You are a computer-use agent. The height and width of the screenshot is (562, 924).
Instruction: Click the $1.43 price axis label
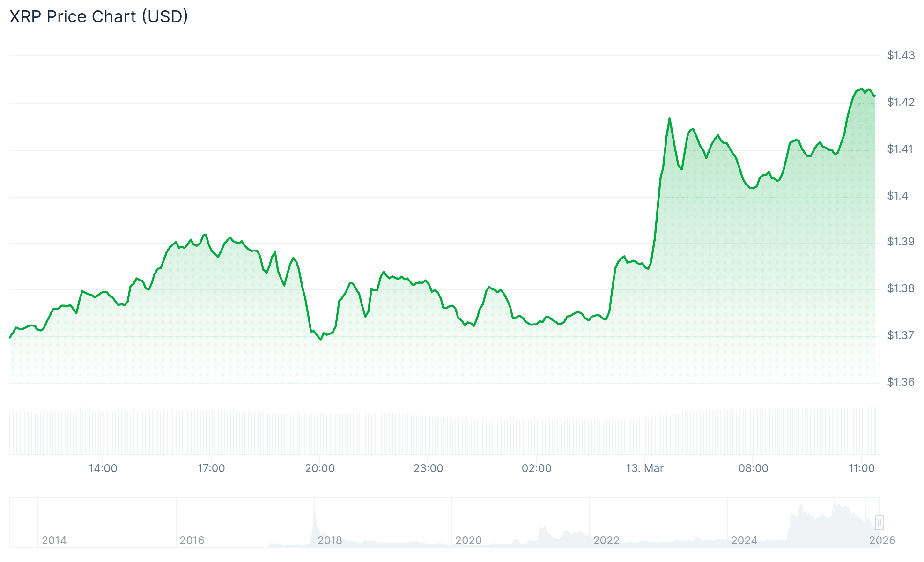click(x=901, y=55)
